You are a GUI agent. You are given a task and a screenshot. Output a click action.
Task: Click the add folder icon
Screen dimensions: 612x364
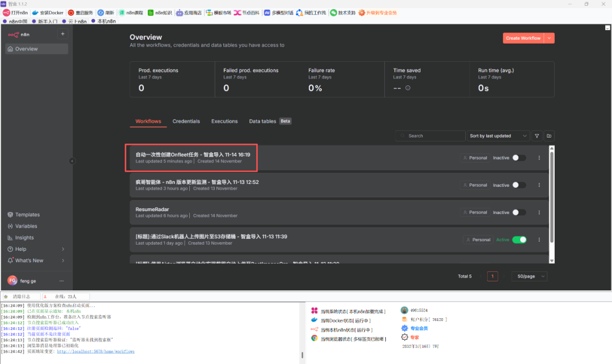[x=549, y=136]
